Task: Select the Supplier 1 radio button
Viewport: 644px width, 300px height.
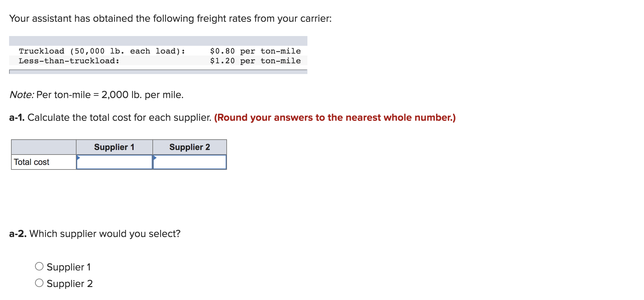Action: click(x=39, y=266)
